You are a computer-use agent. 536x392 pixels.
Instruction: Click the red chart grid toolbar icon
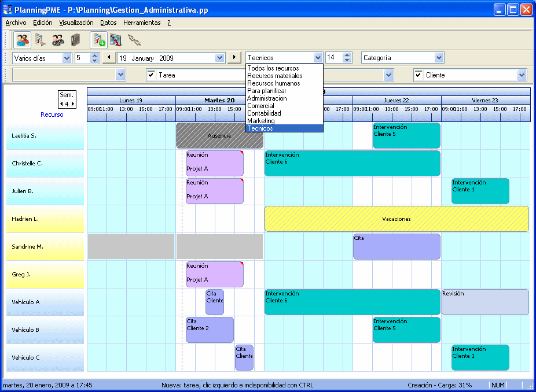pos(116,40)
